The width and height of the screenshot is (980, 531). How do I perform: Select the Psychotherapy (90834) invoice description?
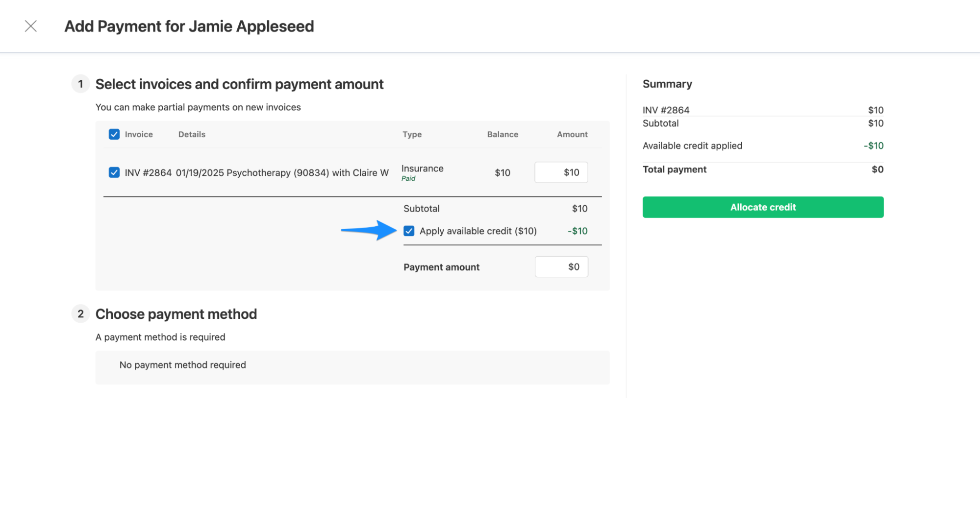[x=282, y=172]
